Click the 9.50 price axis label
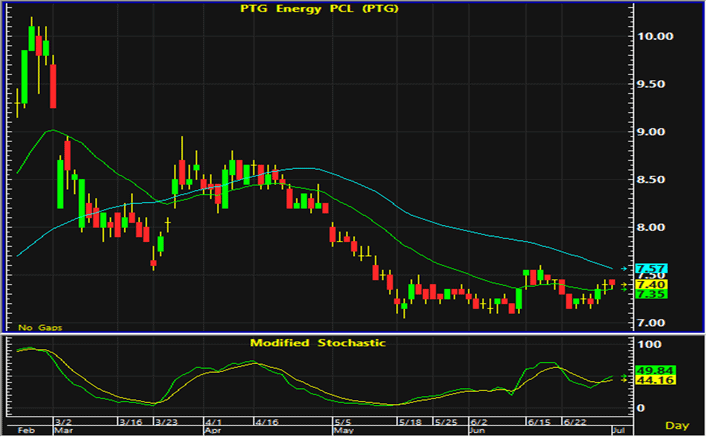 click(x=651, y=84)
